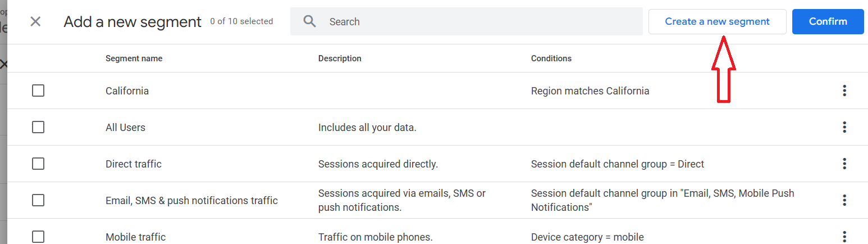Viewport: 868px width, 244px height.
Task: Click the Direct traffic segment name
Action: [133, 164]
